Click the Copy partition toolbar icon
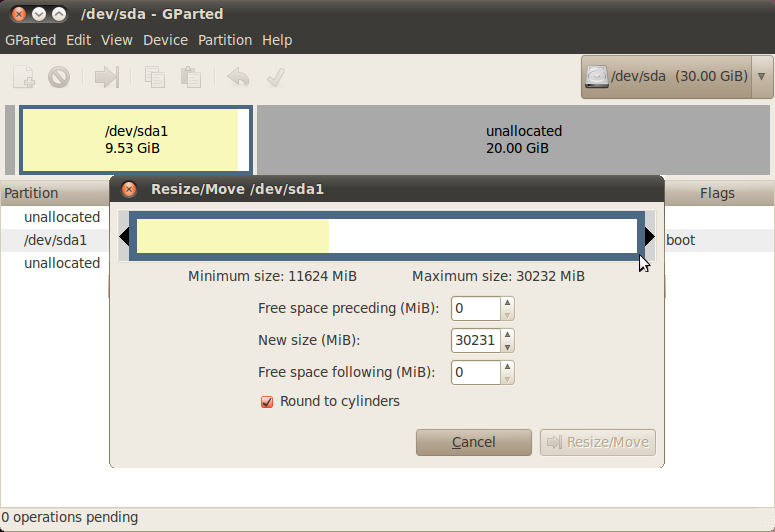Viewport: 775px width, 532px height. tap(154, 78)
